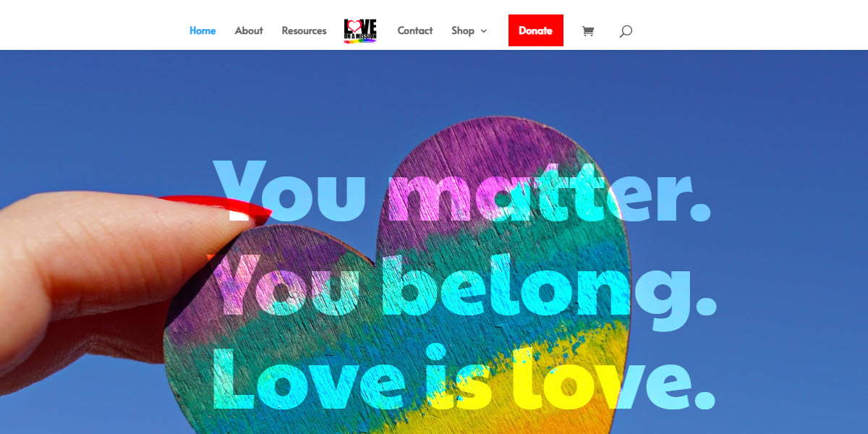Click the search magnifier icon
Viewport: 868px width, 434px height.
click(626, 31)
